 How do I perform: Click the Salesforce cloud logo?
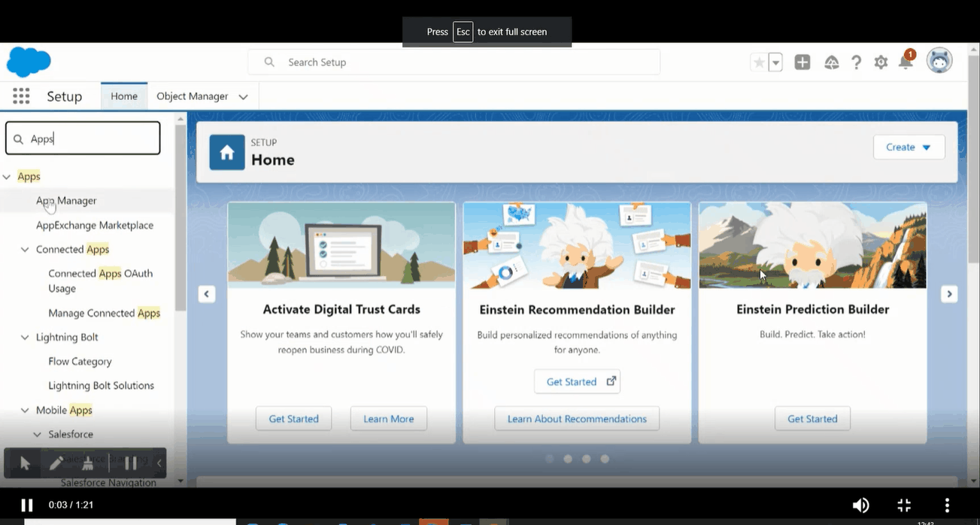pyautogui.click(x=29, y=62)
